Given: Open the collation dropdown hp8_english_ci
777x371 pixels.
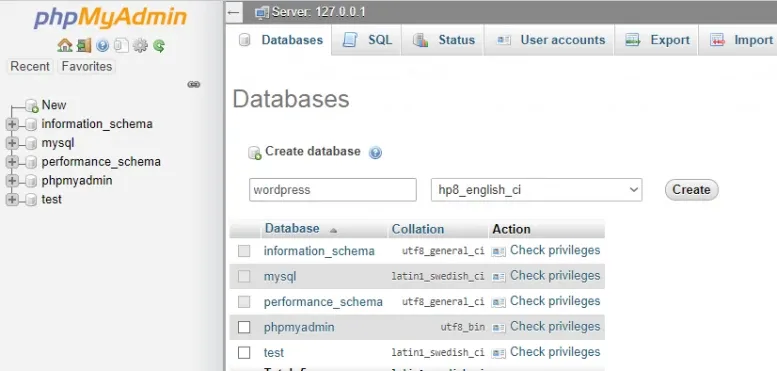Looking at the screenshot, I should (537, 190).
